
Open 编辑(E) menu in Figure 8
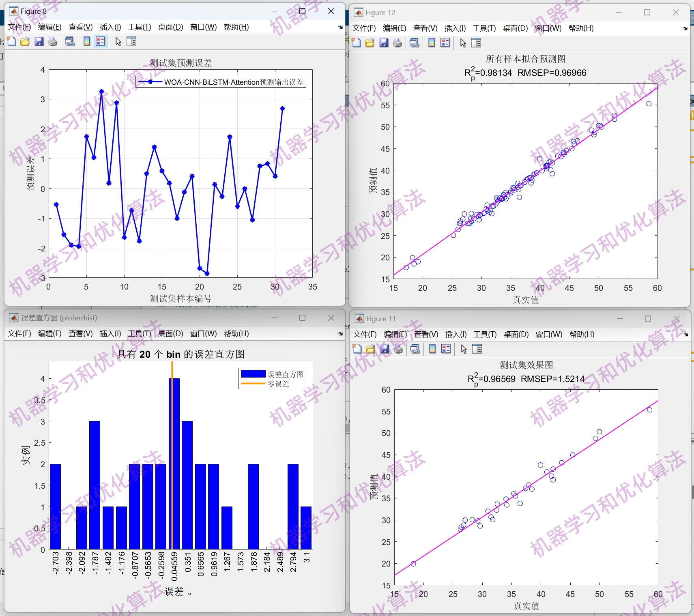(x=49, y=27)
